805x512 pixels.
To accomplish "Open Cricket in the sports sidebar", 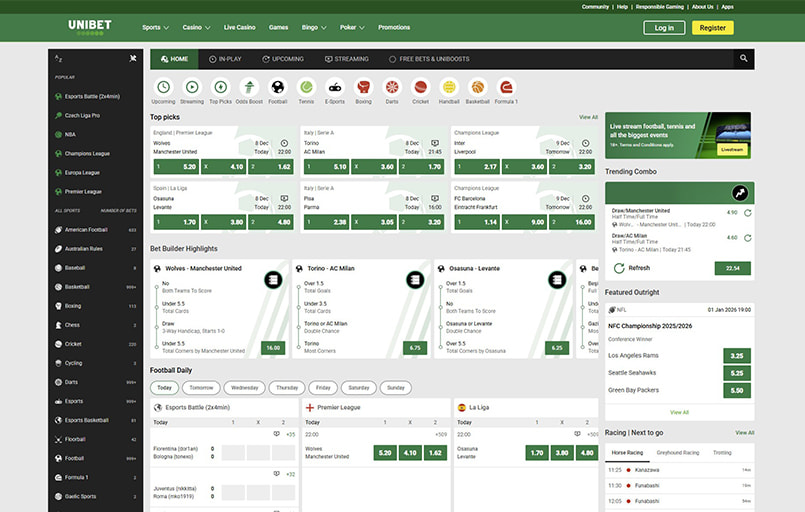I will click(x=74, y=344).
